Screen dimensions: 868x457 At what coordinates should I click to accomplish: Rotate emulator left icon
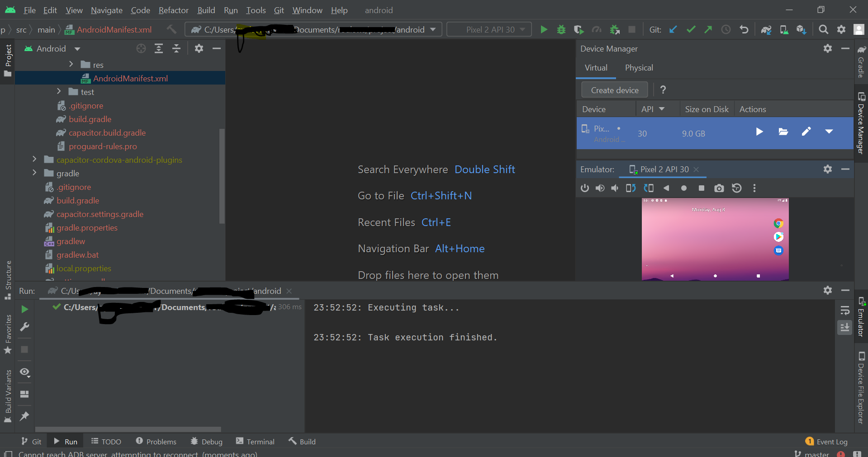[631, 188]
